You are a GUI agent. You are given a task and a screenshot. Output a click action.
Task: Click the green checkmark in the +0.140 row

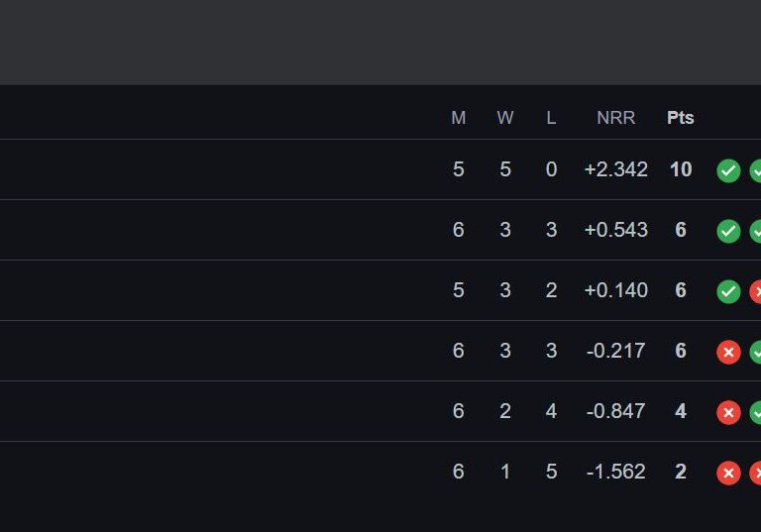click(728, 291)
